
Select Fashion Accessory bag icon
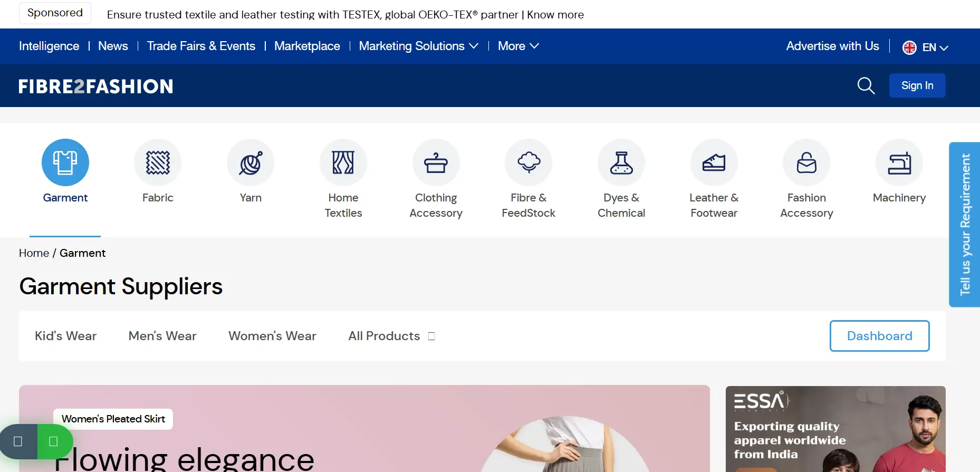coord(806,162)
